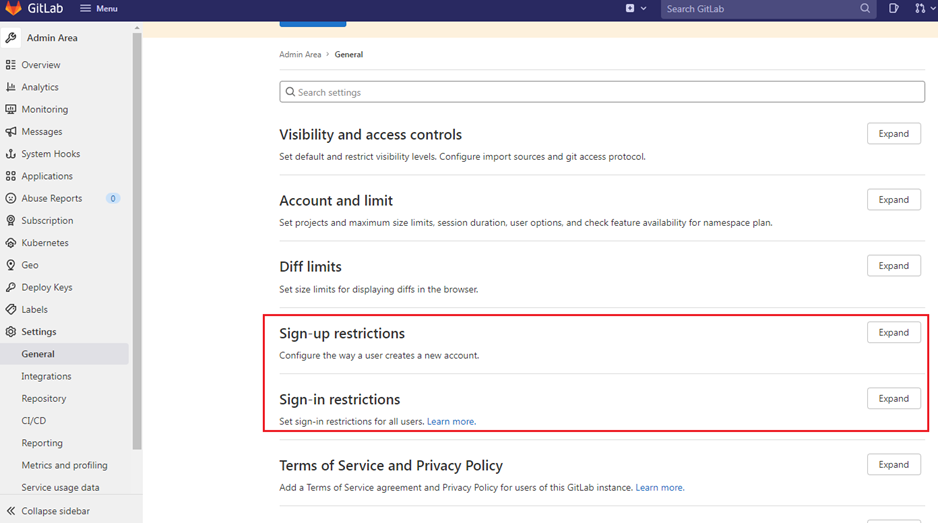Click the Admin Area sidebar header text

coord(52,38)
